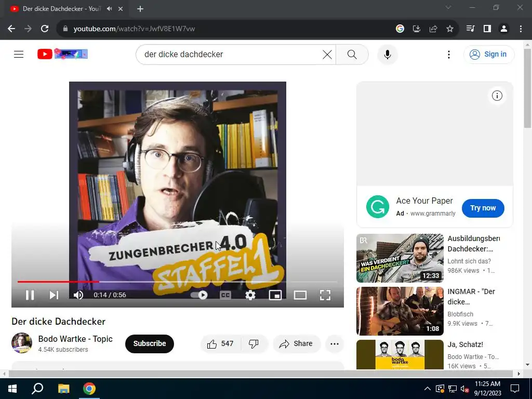The height and width of the screenshot is (399, 532).
Task: Close the Der dicke Dachdecker tab
Action: (121, 9)
